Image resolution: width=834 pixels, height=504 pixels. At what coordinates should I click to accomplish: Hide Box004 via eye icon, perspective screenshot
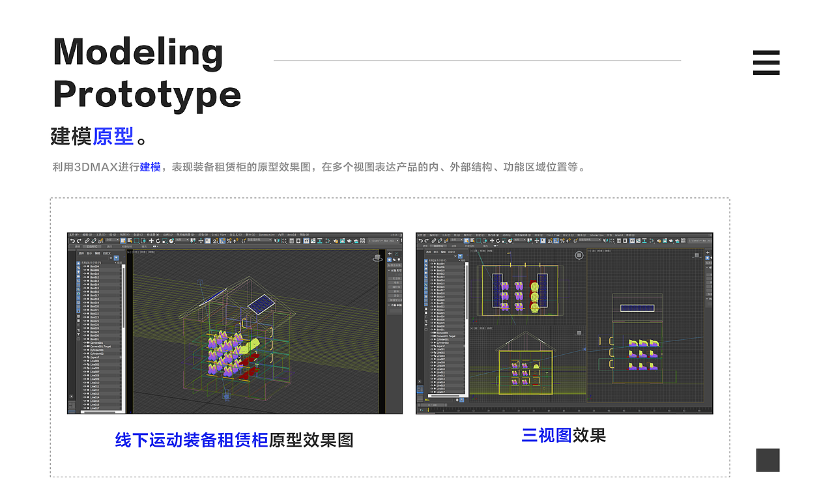point(85,266)
